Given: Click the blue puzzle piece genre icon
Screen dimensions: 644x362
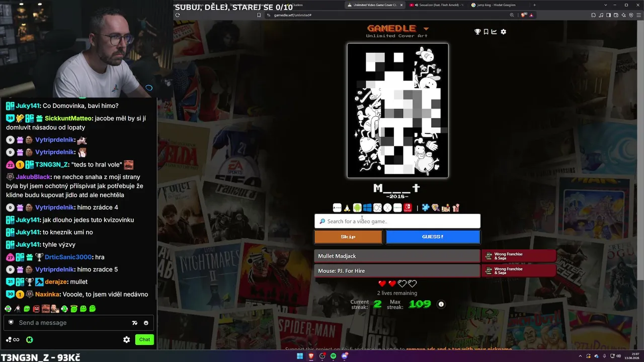Looking at the screenshot, I should (x=426, y=208).
